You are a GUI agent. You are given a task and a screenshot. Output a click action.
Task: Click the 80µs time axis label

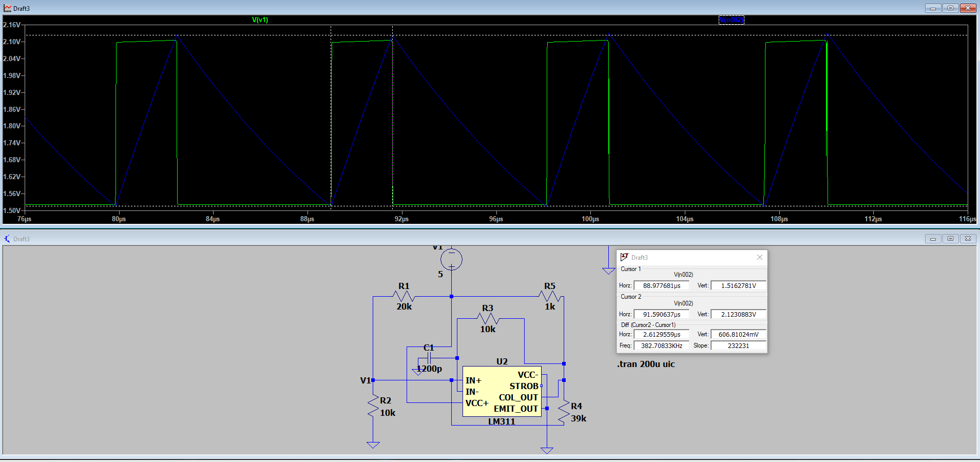(x=119, y=219)
